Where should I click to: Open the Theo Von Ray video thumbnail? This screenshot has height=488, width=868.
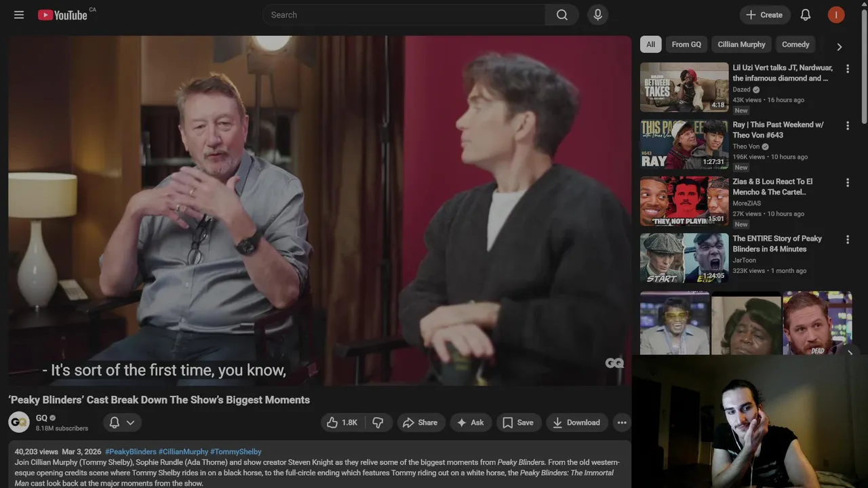[684, 144]
